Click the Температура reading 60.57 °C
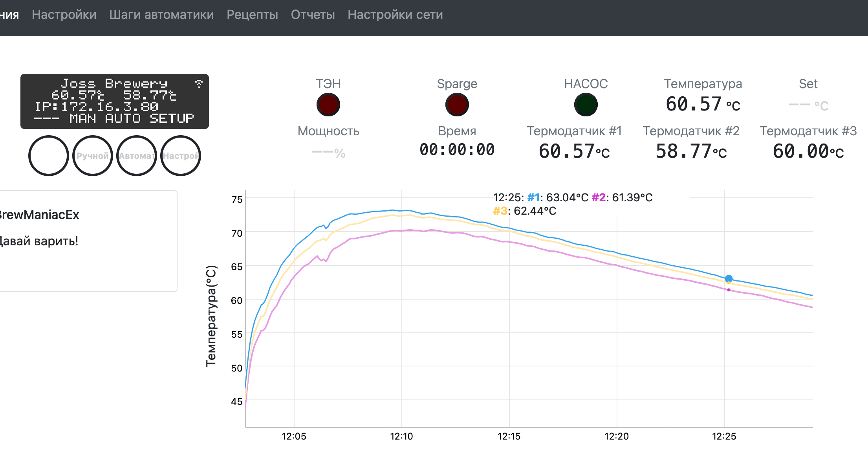Screen dimensions: 868x460 coord(703,104)
